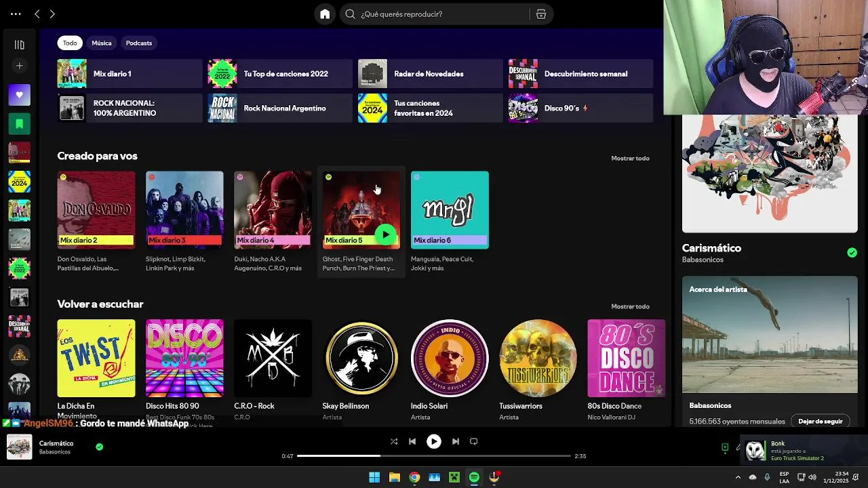Toggle the Now Playing view icon

[x=725, y=447]
